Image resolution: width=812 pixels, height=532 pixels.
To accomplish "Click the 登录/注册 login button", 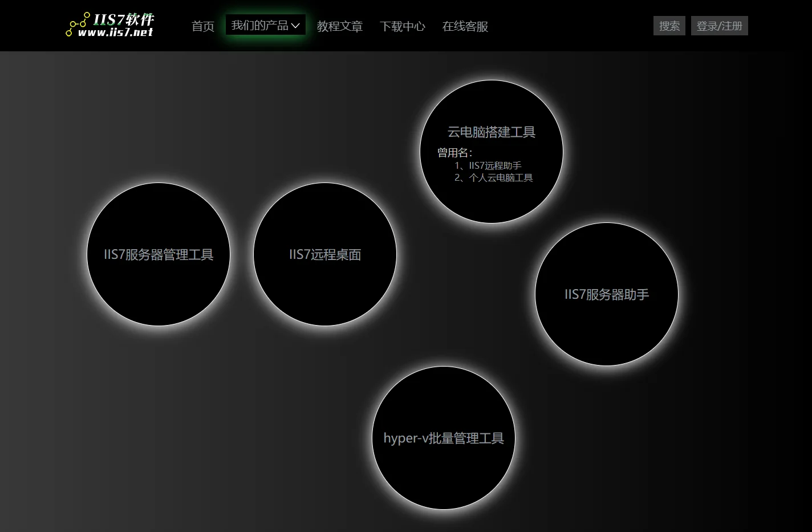I will 720,26.
